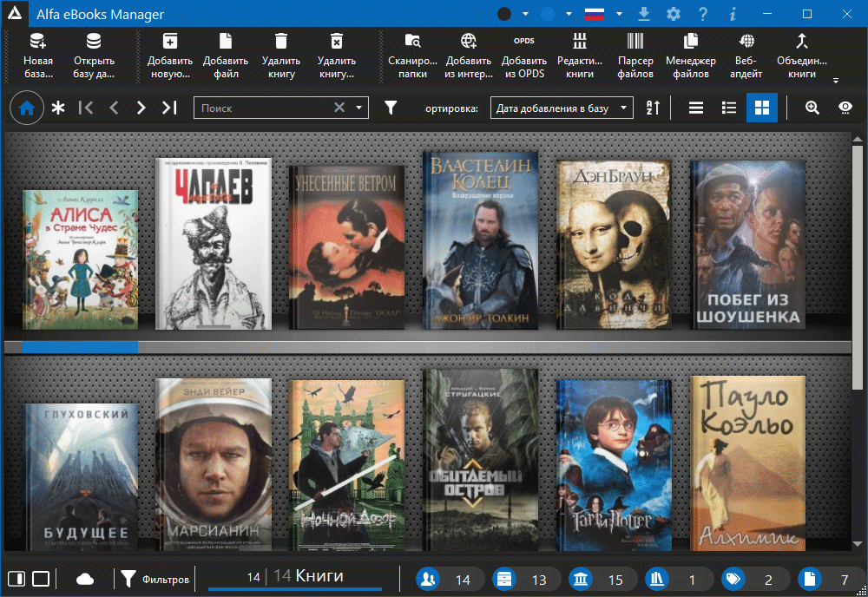Toggle the eye visibility icon
Viewport: 868px width, 597px height.
pyautogui.click(x=845, y=108)
